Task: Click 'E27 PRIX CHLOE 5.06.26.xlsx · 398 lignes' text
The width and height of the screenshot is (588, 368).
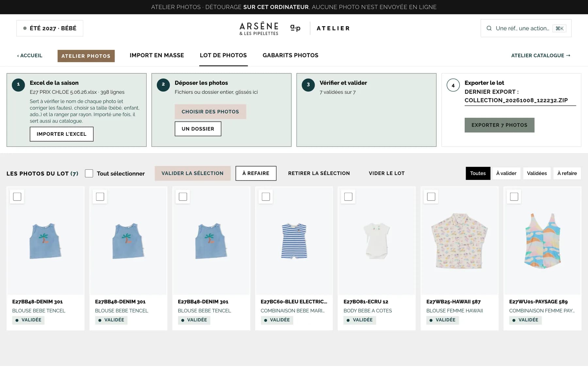Action: click(77, 92)
